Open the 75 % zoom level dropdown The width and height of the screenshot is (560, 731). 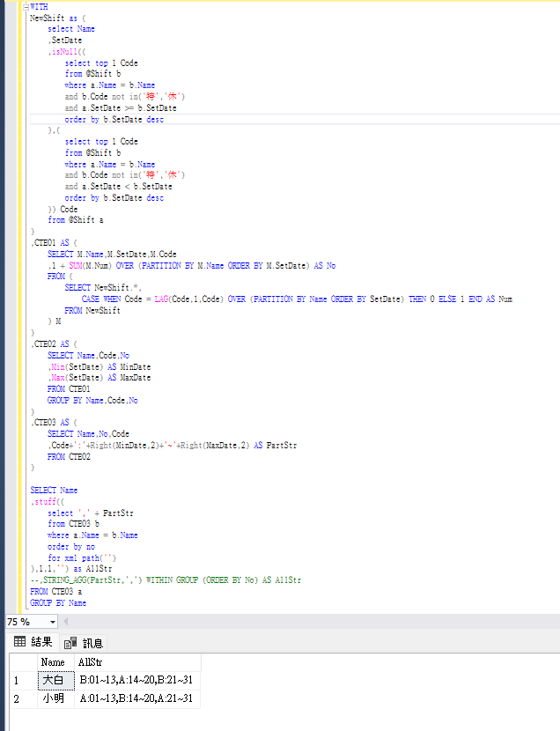point(53,622)
